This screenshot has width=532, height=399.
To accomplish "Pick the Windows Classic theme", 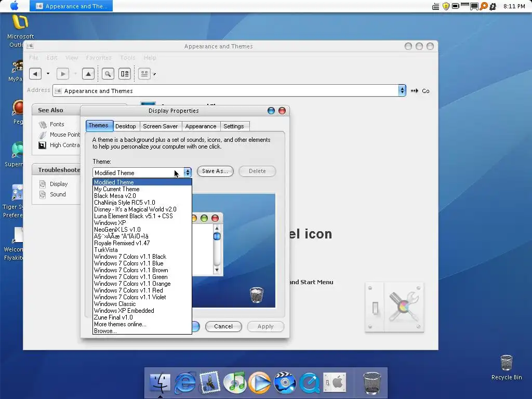I will (x=142, y=304).
